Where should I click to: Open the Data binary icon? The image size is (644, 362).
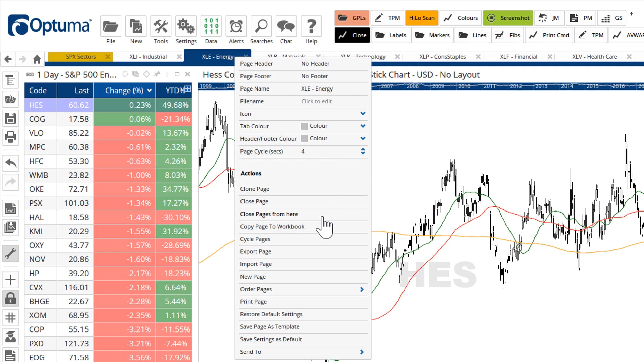click(x=211, y=26)
